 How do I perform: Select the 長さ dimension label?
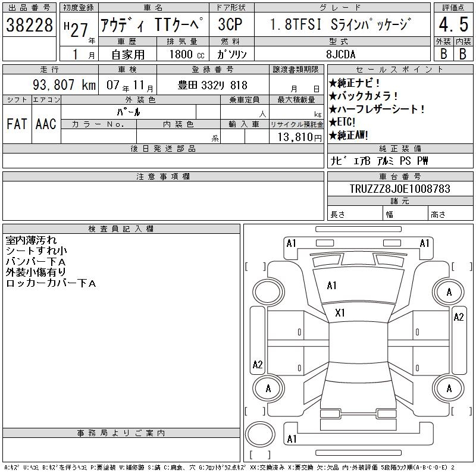pyautogui.click(x=338, y=215)
